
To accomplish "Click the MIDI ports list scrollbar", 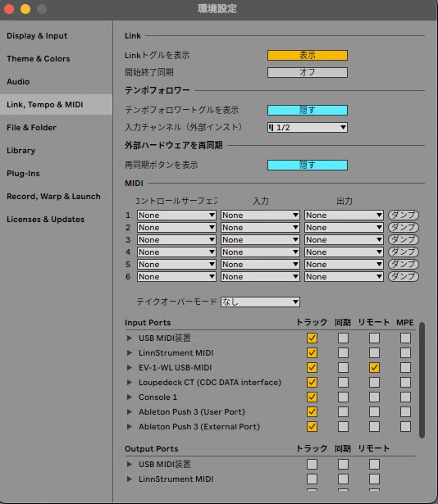I will [x=422, y=380].
